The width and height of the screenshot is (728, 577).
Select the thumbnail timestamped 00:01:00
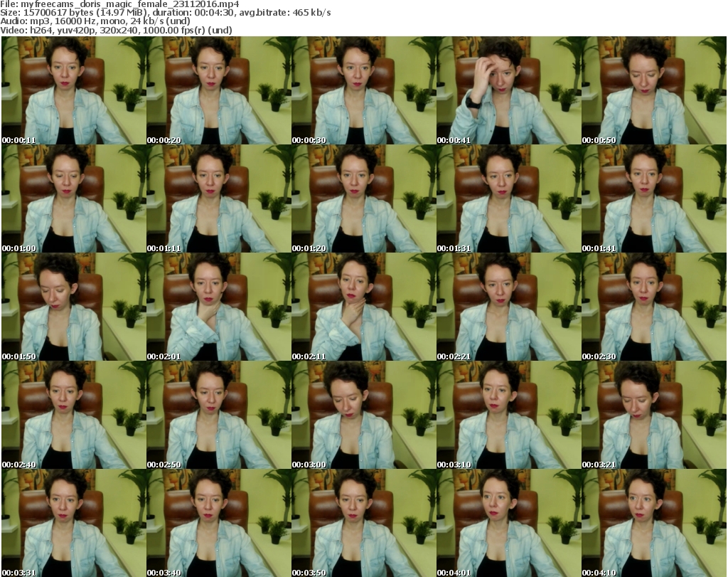pyautogui.click(x=74, y=198)
